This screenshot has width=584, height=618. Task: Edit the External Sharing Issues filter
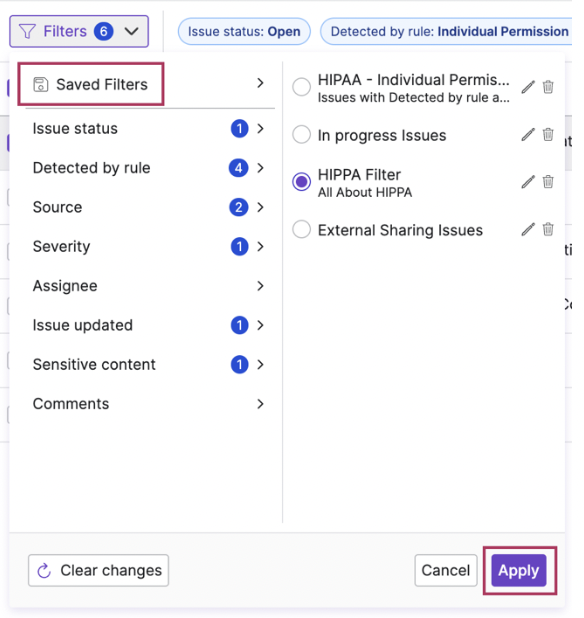528,229
